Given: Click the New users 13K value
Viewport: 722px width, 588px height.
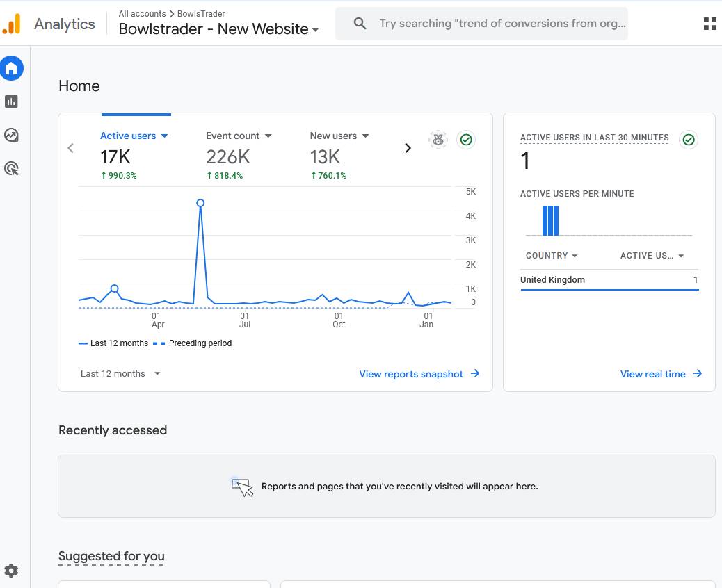Looking at the screenshot, I should click(x=325, y=157).
